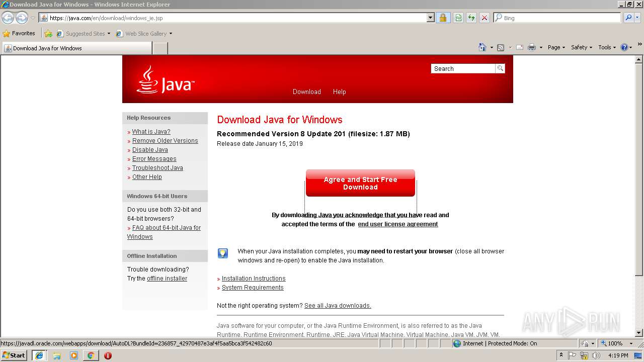The width and height of the screenshot is (644, 362).
Task: Click the Java site Search field
Action: tap(463, 68)
